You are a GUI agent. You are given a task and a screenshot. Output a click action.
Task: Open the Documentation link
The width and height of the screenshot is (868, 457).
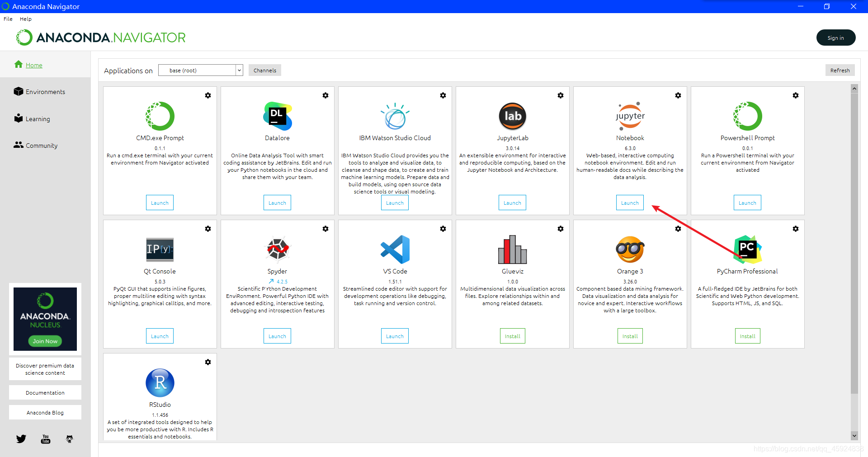coord(45,392)
